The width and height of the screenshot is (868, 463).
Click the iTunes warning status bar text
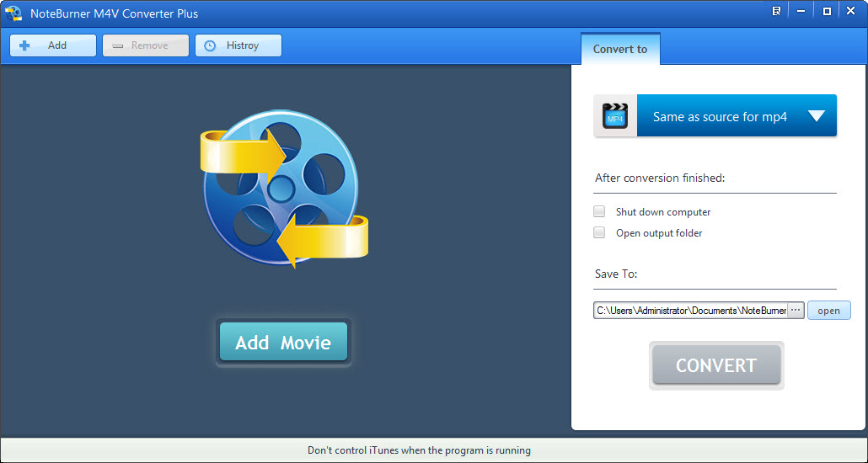(x=419, y=450)
